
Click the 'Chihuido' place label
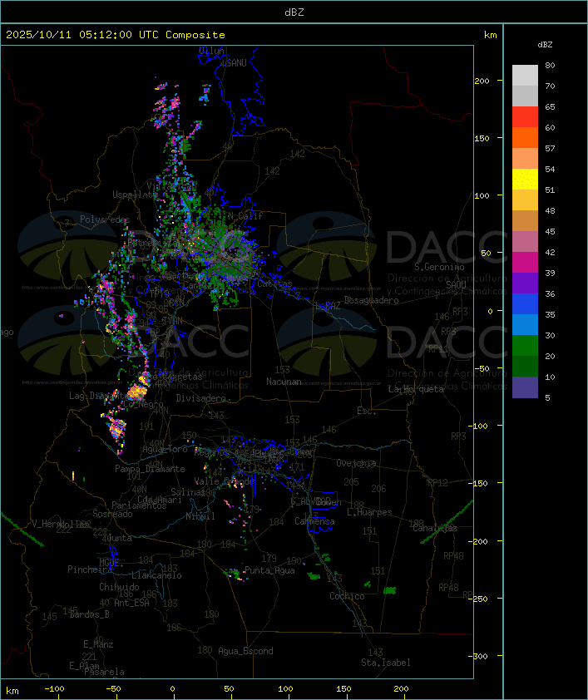[x=119, y=587]
